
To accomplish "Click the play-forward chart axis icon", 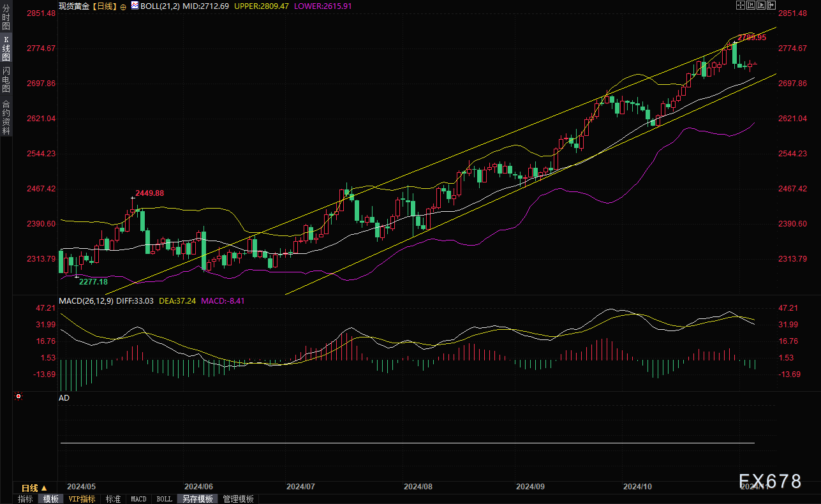I will pos(760,5).
